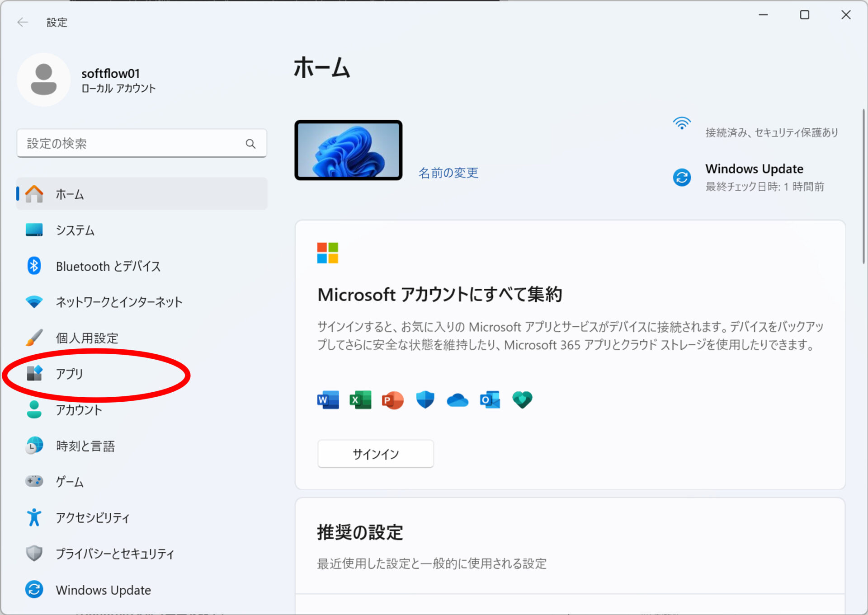Click 接続済み、セキュリティ保護あり network status
Image resolution: width=868 pixels, height=615 pixels.
coord(772,132)
